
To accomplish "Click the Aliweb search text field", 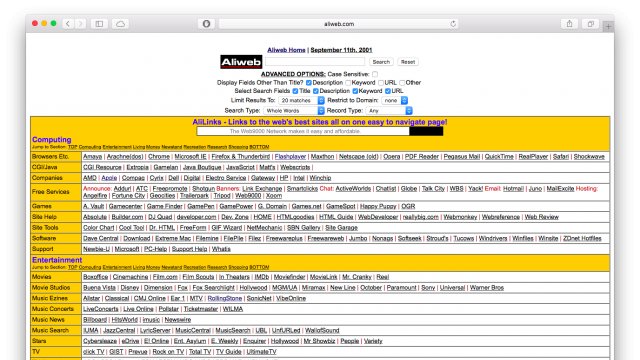I will [x=315, y=62].
